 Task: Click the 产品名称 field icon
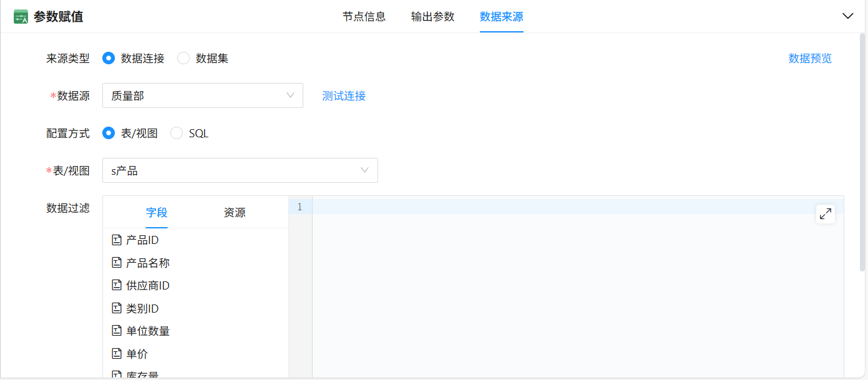pos(117,262)
